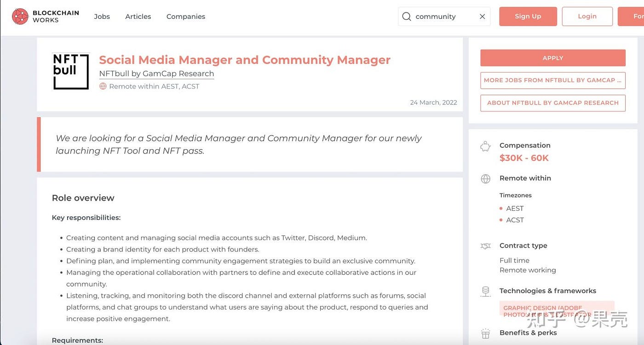
Task: Click the search magnifier icon
Action: tap(406, 17)
